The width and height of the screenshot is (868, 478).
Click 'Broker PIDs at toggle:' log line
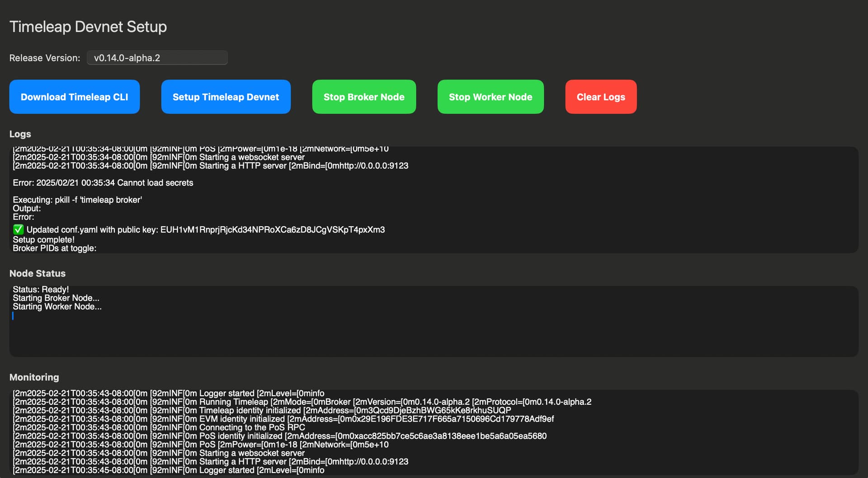tap(55, 248)
